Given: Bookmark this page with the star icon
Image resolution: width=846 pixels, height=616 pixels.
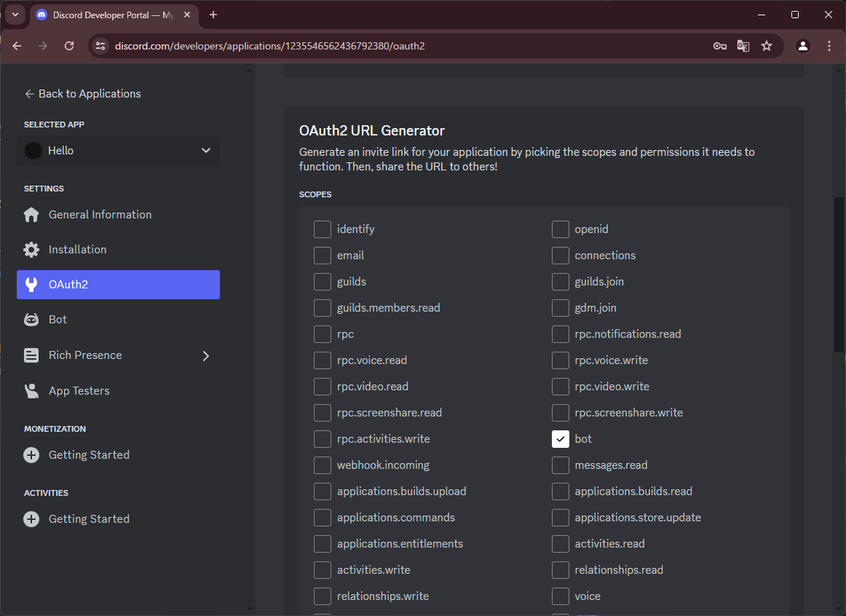Looking at the screenshot, I should 767,46.
